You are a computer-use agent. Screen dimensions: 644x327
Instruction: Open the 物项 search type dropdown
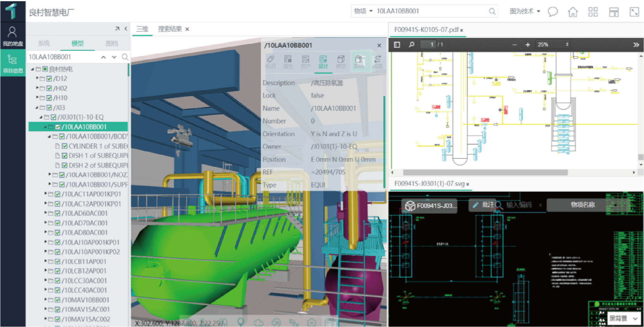[363, 11]
